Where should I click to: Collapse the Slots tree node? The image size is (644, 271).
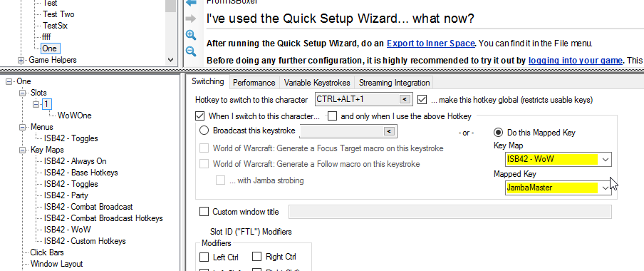pyautogui.click(x=23, y=93)
